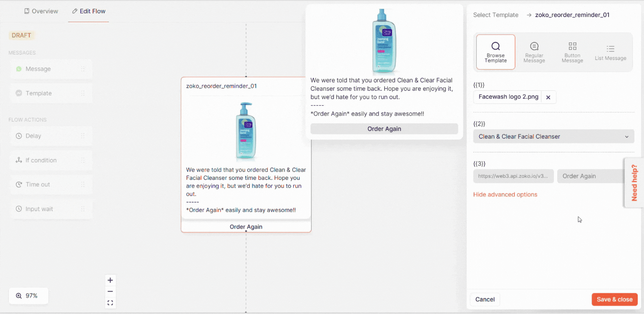Click Order Again button in preview popup
644x314 pixels.
pos(384,129)
